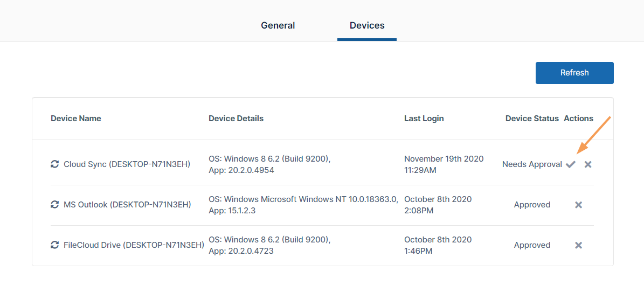Remove the FileCloud Drive device with the X icon

click(578, 245)
